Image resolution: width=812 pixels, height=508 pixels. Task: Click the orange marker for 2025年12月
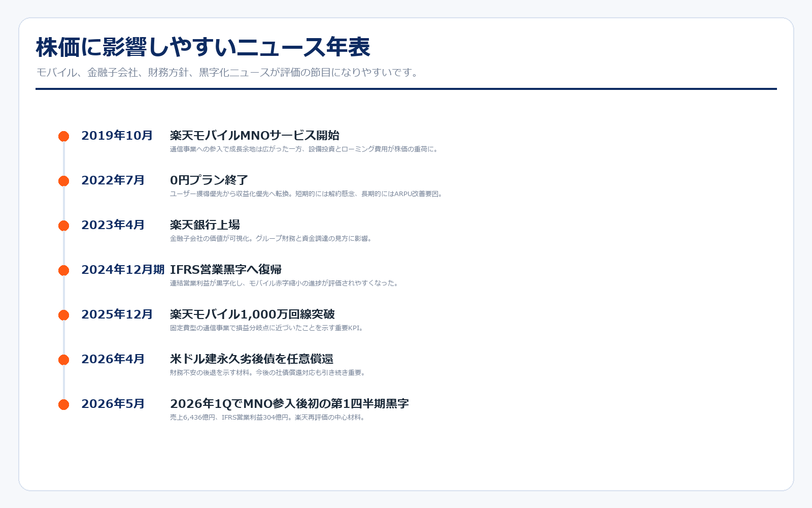click(x=63, y=315)
